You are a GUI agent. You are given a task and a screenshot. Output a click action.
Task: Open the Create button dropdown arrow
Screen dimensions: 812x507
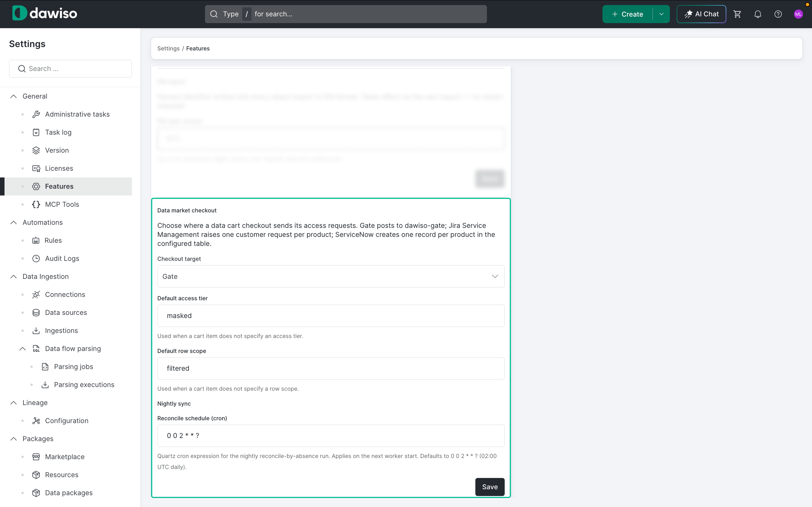pos(661,14)
